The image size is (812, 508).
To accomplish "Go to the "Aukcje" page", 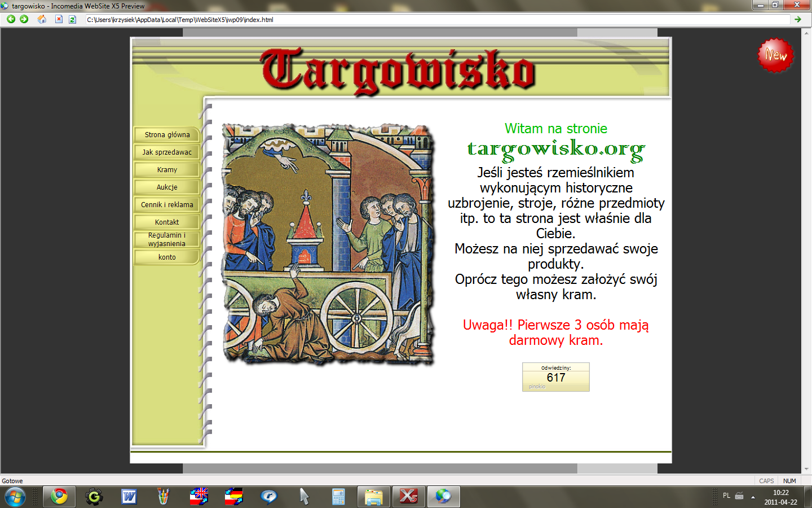I will (x=167, y=187).
